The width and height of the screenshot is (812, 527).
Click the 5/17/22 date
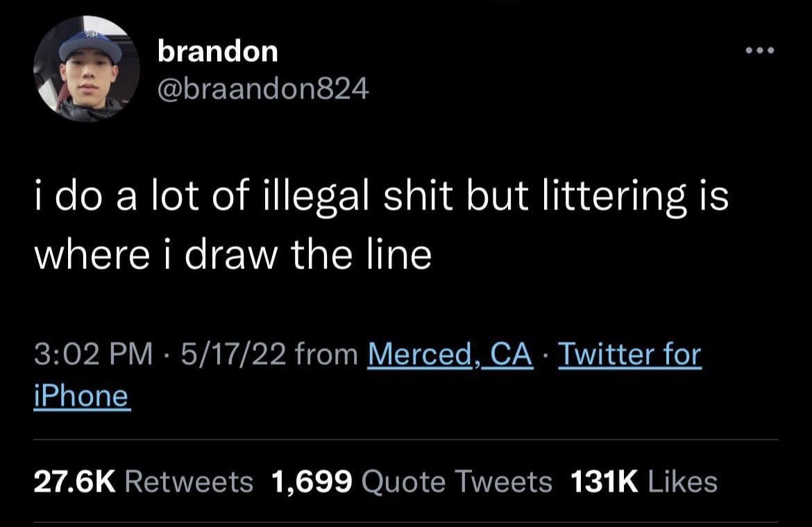pyautogui.click(x=234, y=355)
